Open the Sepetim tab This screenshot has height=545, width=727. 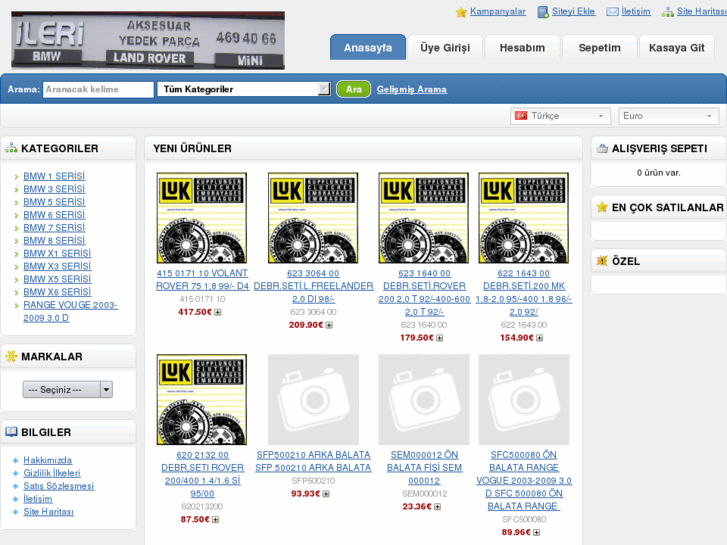pos(599,47)
